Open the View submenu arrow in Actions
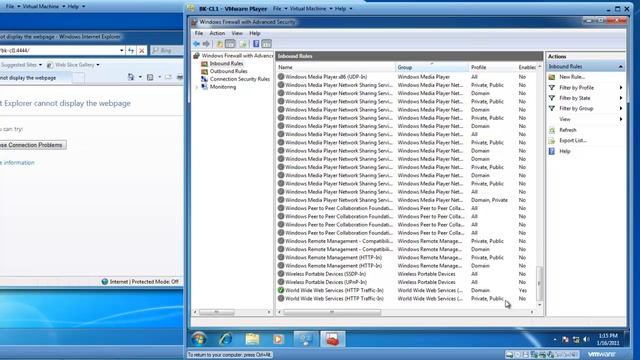Viewport: 640px width, 360px height. (x=621, y=119)
